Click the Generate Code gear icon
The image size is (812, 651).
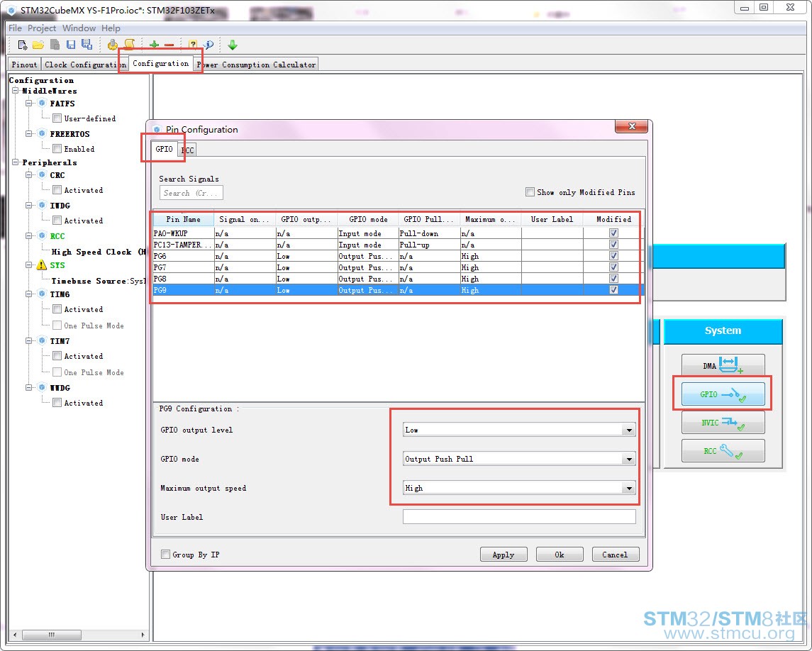112,45
